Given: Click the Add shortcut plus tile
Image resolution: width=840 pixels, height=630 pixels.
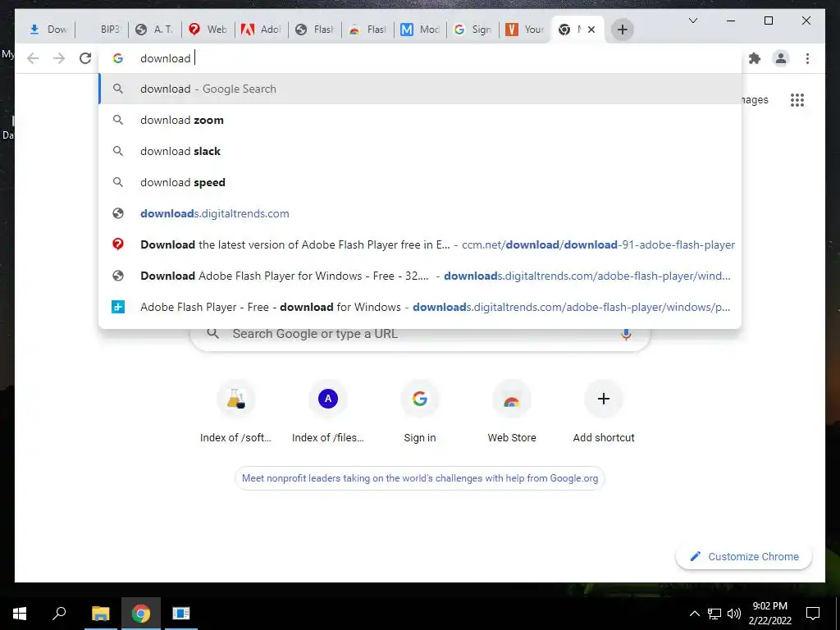Looking at the screenshot, I should click(x=604, y=412).
